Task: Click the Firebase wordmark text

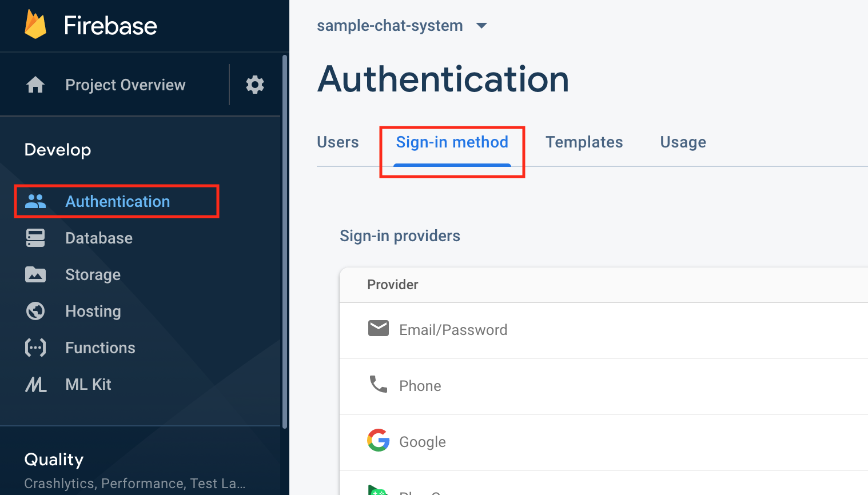Action: coord(110,26)
